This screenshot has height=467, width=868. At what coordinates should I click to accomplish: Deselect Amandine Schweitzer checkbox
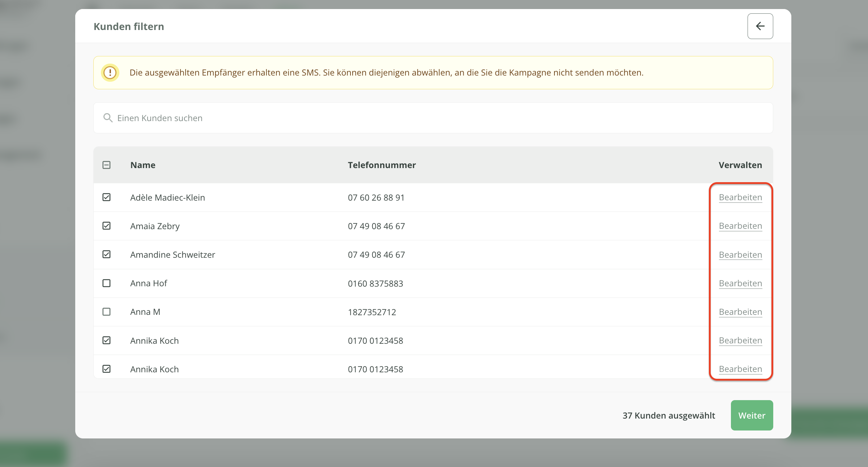pyautogui.click(x=106, y=254)
